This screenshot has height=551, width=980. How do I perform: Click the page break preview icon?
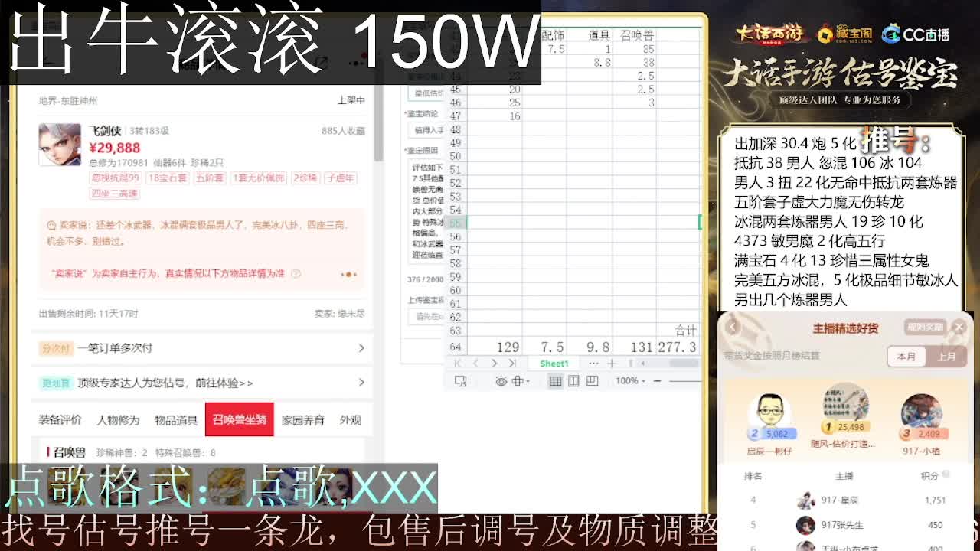pos(591,381)
